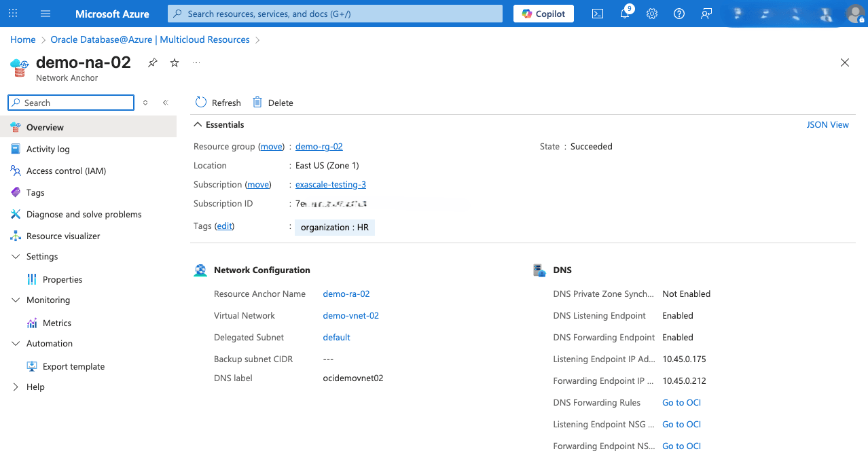Screen dimensions: 868x462
Task: Edit the organization : HR tag
Action: click(x=224, y=226)
